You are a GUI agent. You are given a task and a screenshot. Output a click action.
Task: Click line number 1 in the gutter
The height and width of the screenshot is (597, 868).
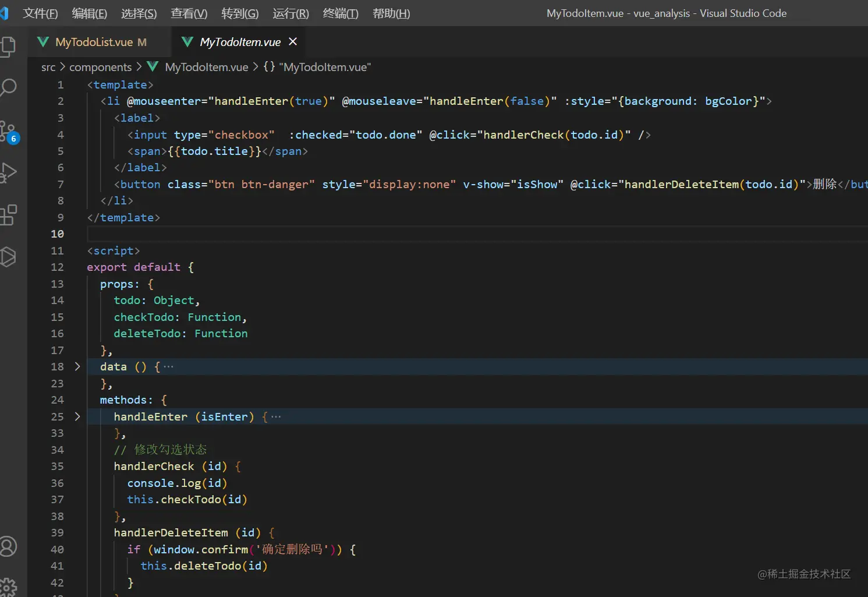tap(61, 85)
